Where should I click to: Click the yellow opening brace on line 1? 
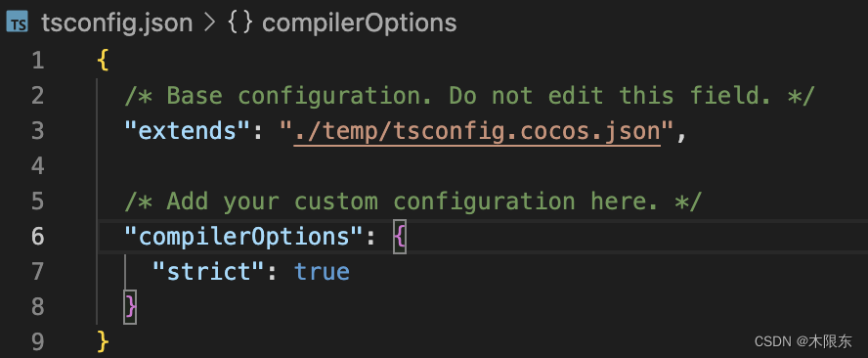pos(103,61)
